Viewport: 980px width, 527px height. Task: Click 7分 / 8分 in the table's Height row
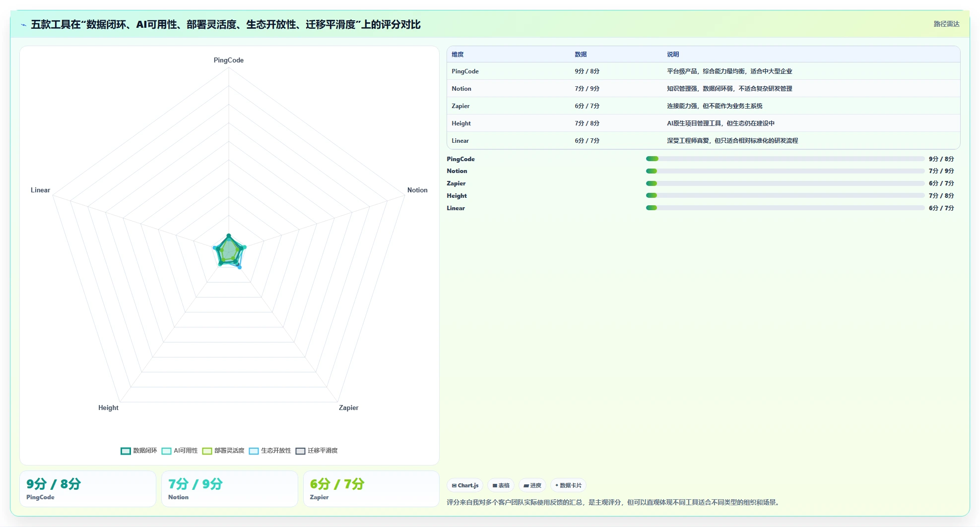587,123
